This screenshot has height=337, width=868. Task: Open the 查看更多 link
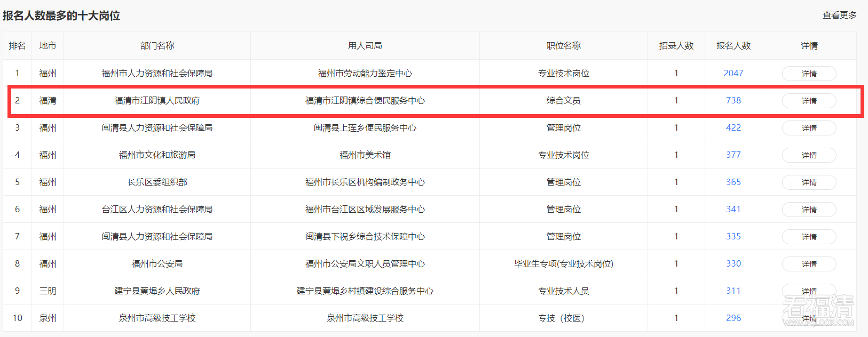point(839,15)
